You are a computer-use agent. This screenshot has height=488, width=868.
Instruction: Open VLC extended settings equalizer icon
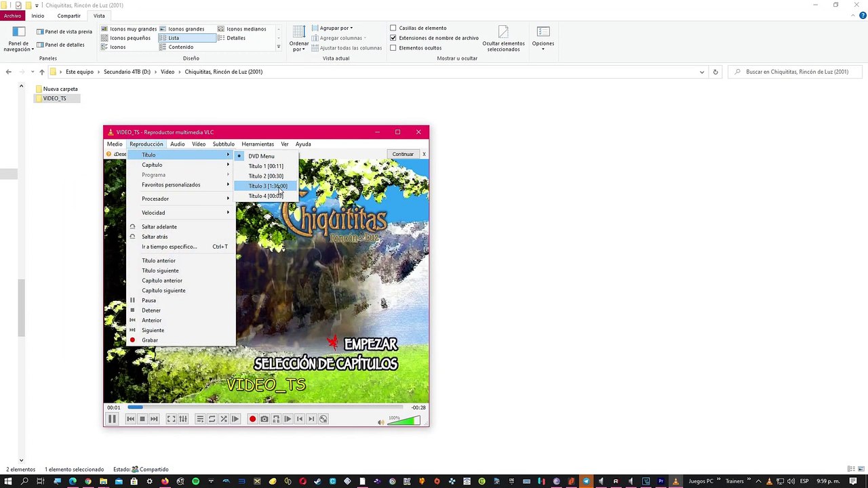[x=183, y=419]
